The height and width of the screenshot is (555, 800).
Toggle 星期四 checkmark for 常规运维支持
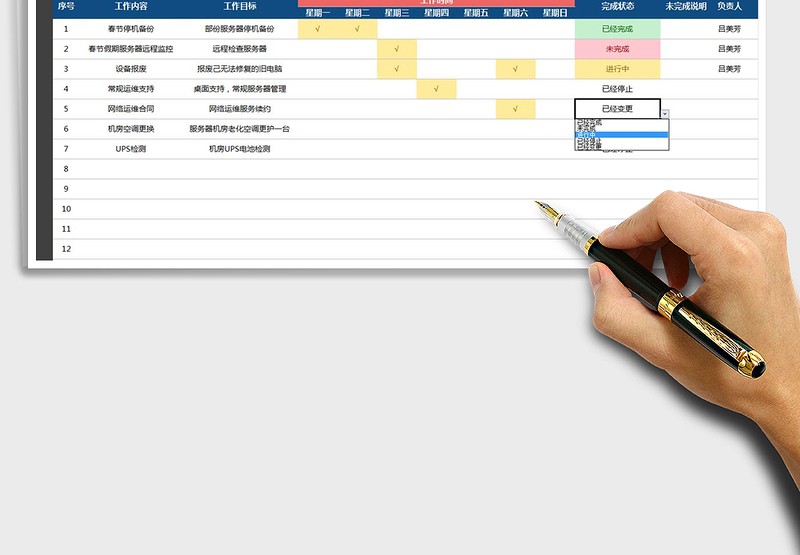tap(437, 89)
